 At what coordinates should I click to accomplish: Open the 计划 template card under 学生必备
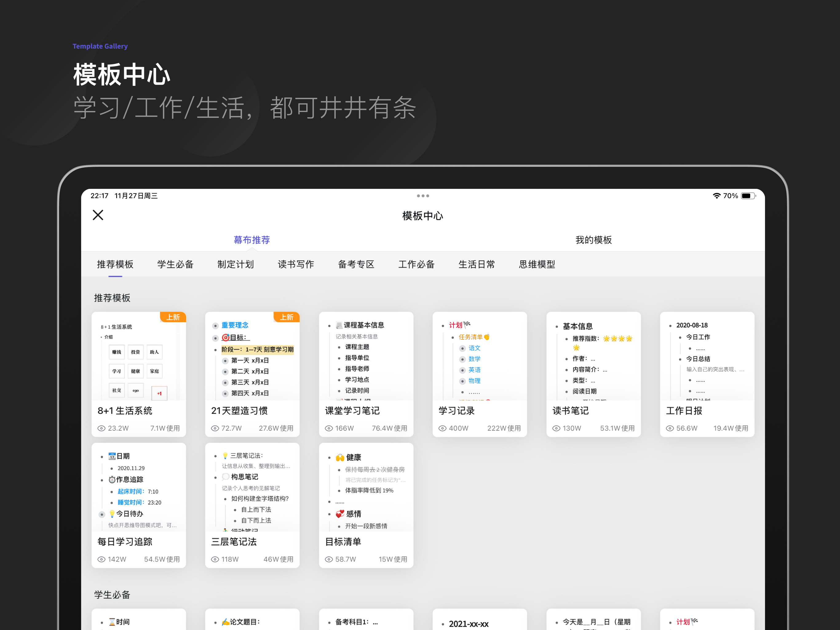[x=707, y=619]
